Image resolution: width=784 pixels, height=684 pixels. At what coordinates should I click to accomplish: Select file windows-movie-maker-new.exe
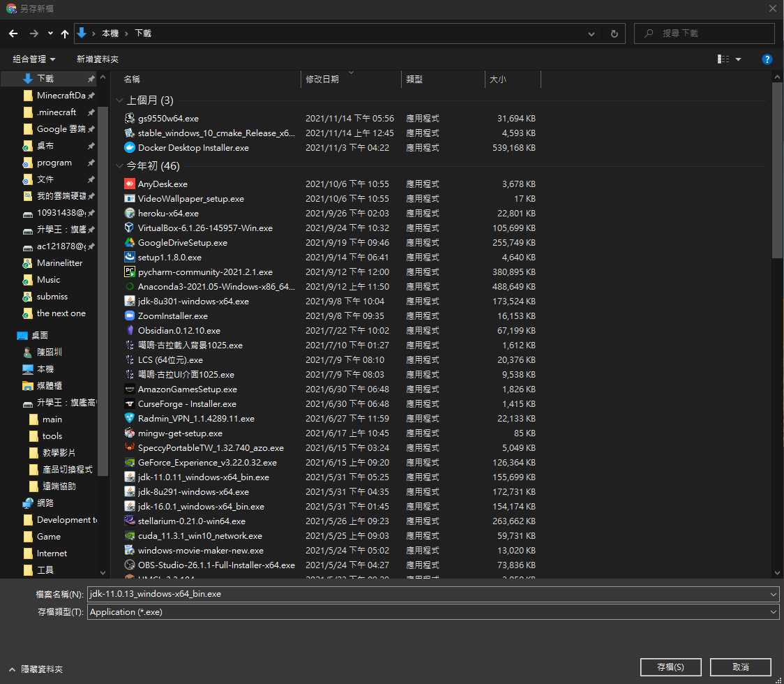tap(200, 551)
